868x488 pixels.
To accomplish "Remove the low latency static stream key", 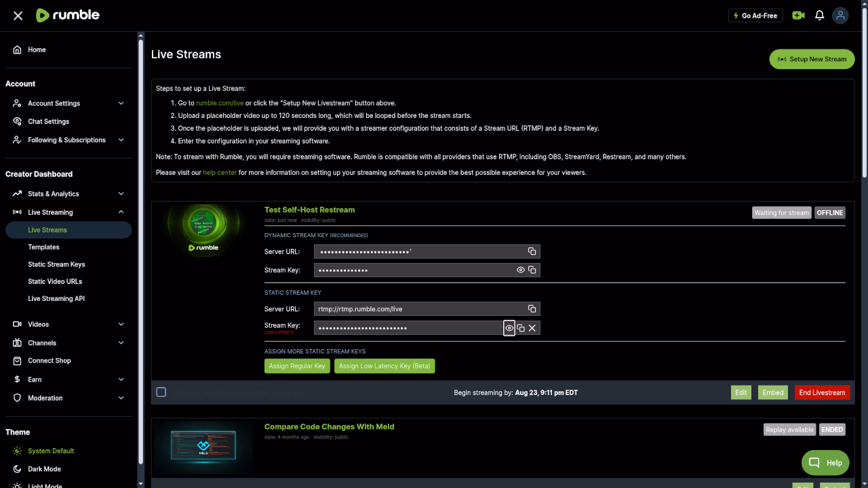I will [x=532, y=328].
